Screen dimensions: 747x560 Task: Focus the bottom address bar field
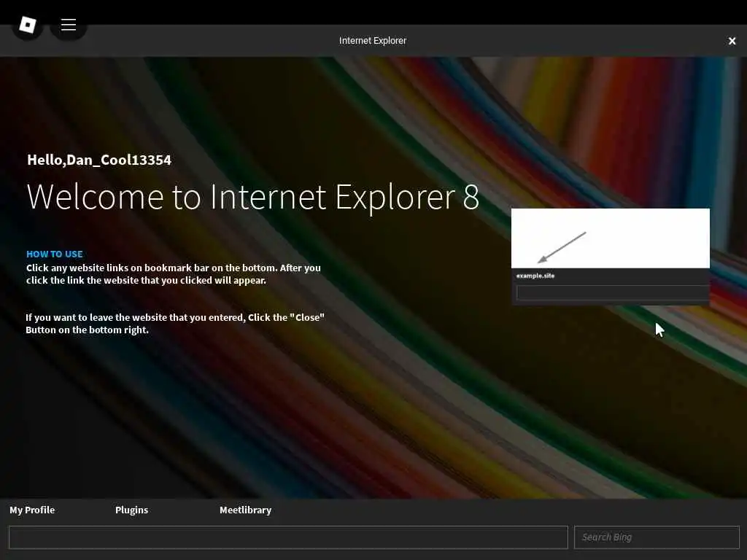[288, 537]
